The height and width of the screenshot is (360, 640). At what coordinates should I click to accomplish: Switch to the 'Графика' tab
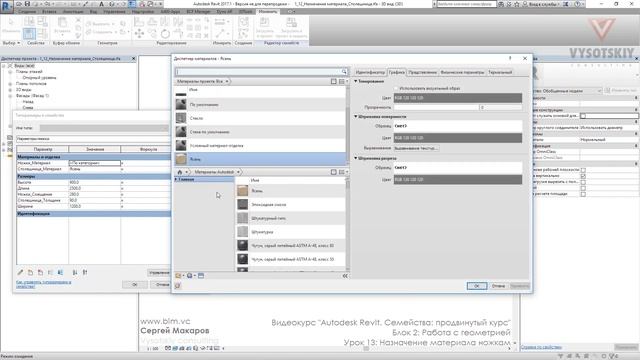point(396,72)
